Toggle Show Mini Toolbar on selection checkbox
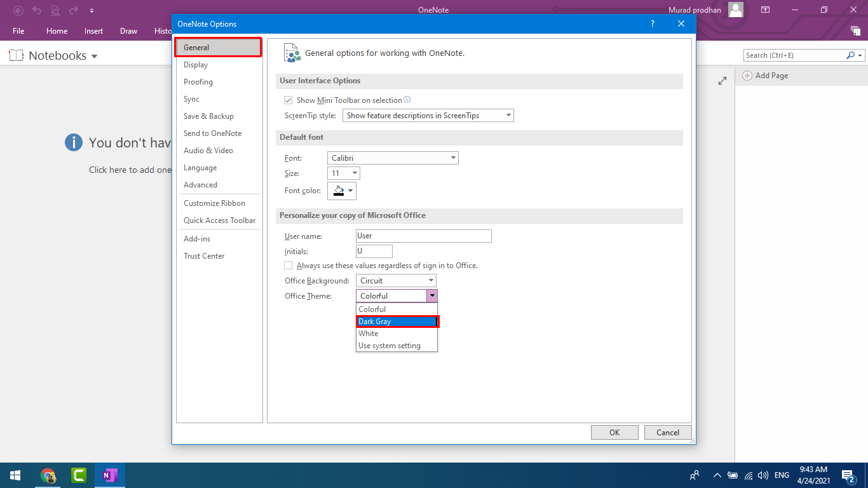868x488 pixels. pyautogui.click(x=288, y=100)
